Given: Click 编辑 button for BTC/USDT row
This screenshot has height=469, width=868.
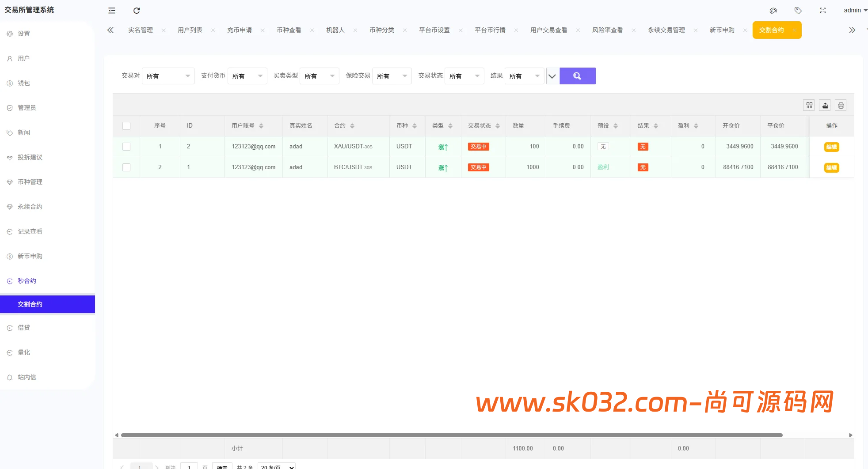Looking at the screenshot, I should (832, 168).
